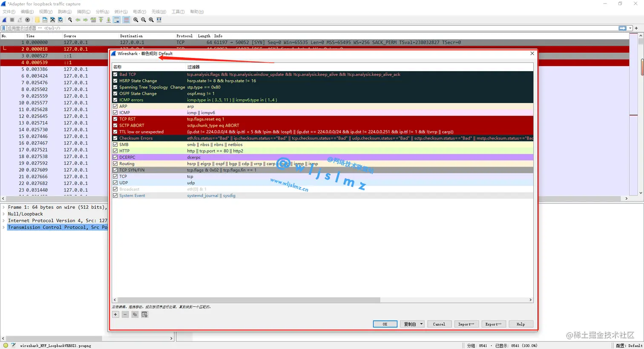
Task: Click the go to specified packet icon
Action: (x=93, y=20)
